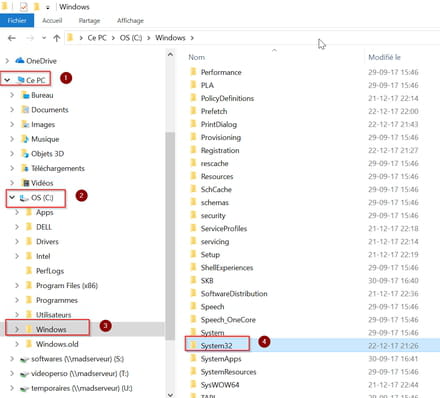440x398 pixels.
Task: Go up one folder level arrow
Action: (x=57, y=38)
